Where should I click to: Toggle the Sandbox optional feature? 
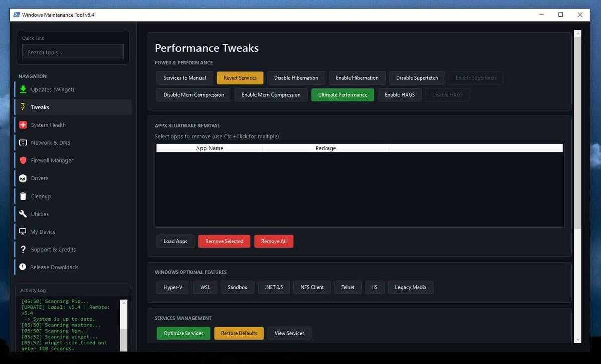[x=237, y=287]
